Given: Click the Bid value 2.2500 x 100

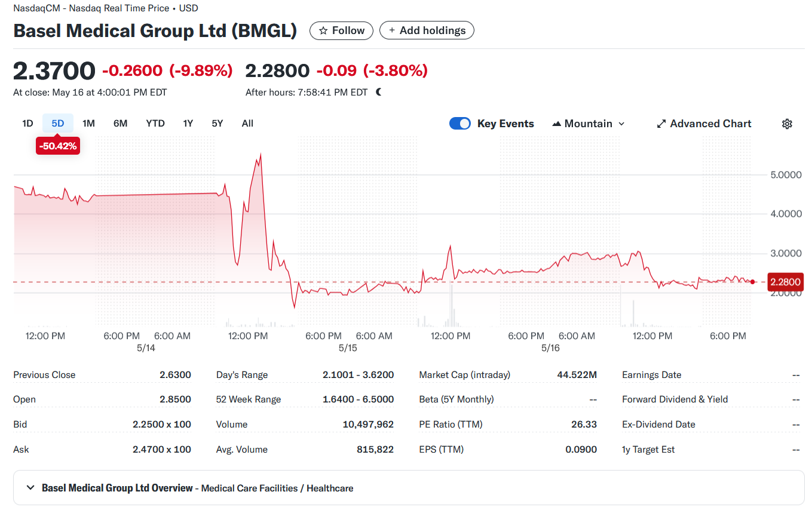Looking at the screenshot, I should 162,425.
